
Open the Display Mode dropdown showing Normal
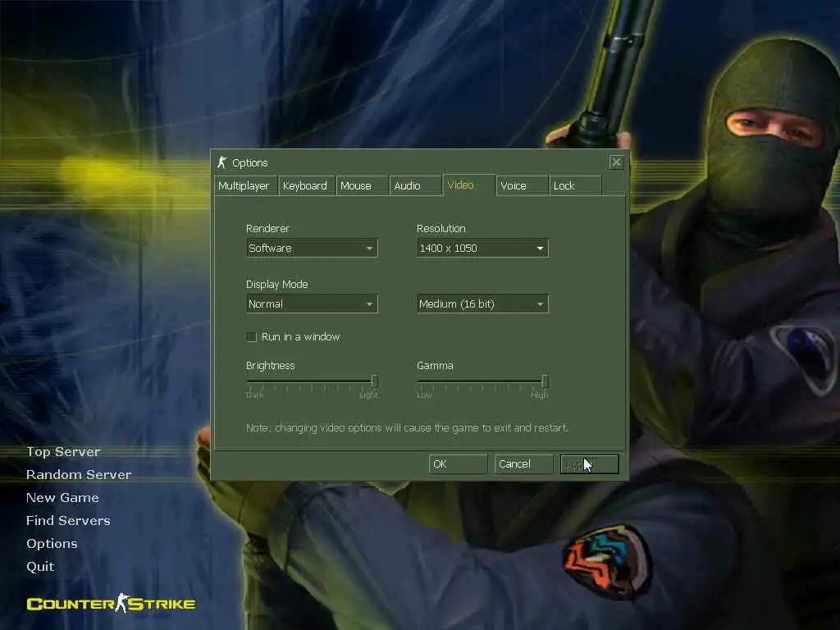tap(312, 304)
